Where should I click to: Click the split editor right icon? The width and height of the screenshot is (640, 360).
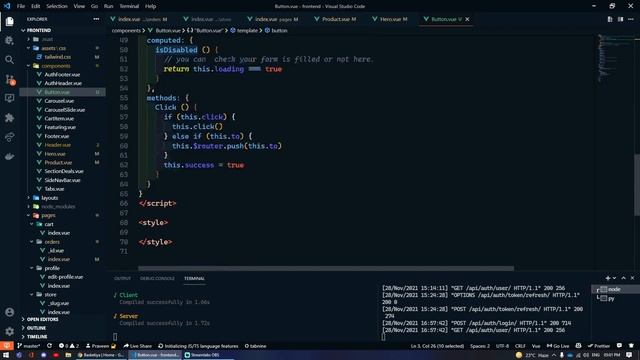pyautogui.click(x=620, y=19)
